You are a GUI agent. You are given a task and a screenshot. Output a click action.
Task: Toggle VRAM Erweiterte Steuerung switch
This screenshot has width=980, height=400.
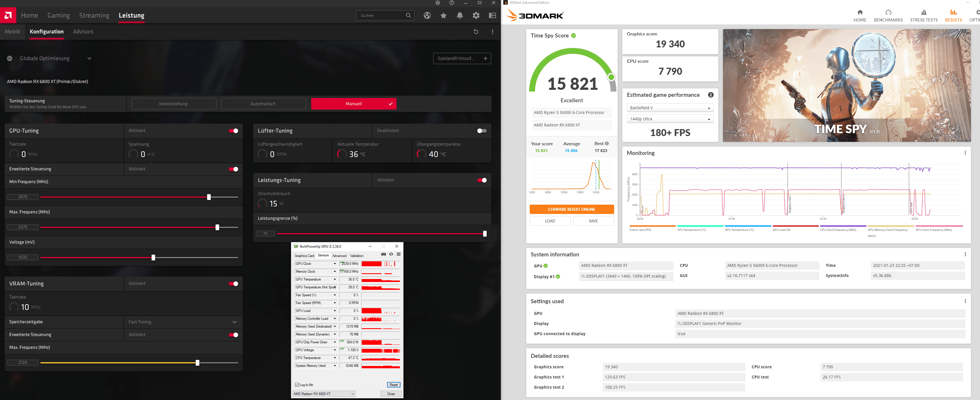click(234, 335)
